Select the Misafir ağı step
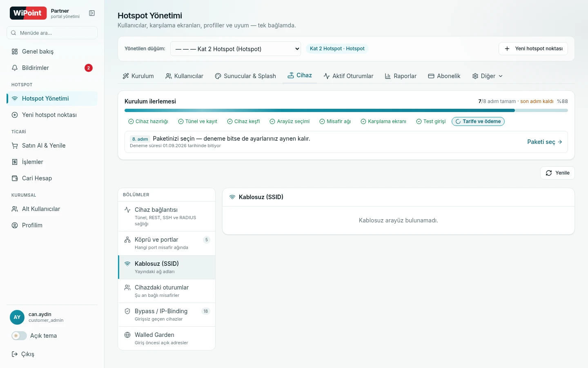Screen dimensions: 588x368 coord(335,121)
